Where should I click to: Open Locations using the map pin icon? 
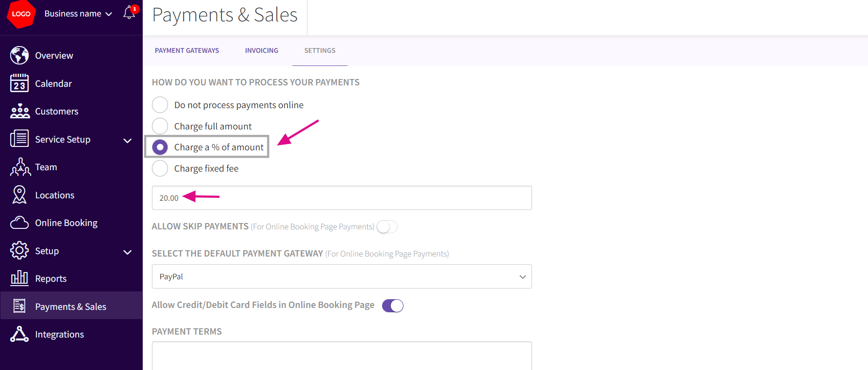[19, 195]
